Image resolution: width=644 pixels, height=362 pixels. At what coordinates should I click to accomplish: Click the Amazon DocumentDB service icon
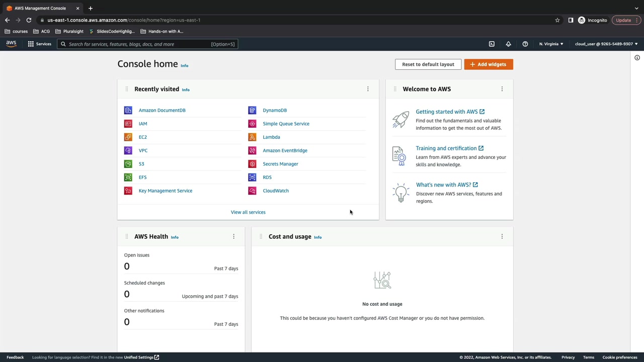(x=128, y=110)
